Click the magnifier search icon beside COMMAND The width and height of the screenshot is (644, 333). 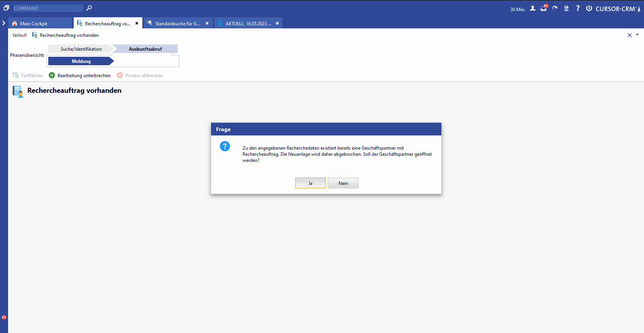pos(89,8)
